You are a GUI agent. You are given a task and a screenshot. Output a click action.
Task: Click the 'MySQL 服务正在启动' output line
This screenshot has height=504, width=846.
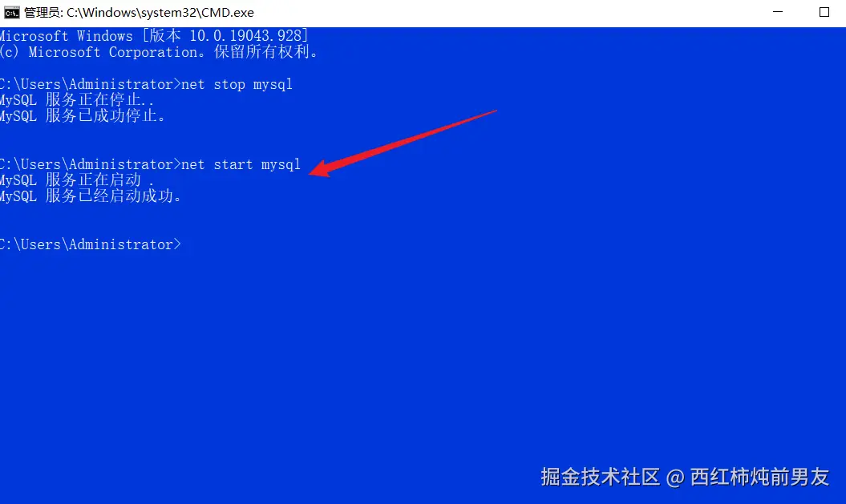pyautogui.click(x=77, y=180)
